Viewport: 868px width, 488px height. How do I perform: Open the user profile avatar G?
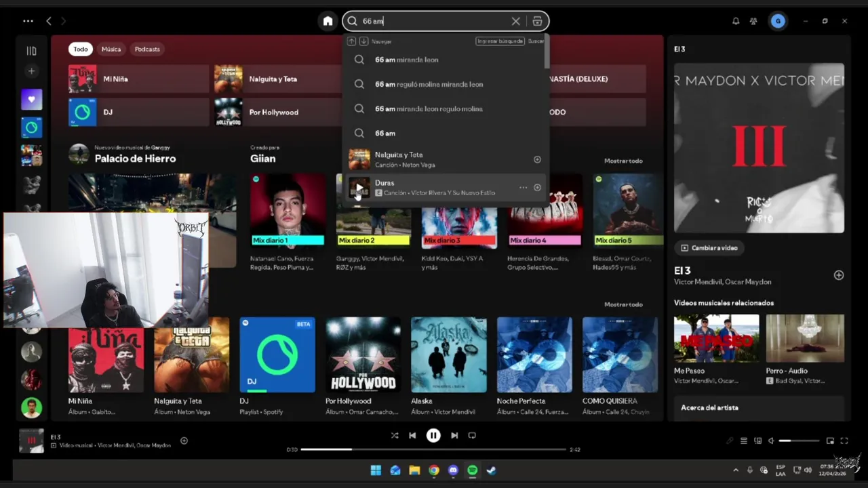pos(778,21)
